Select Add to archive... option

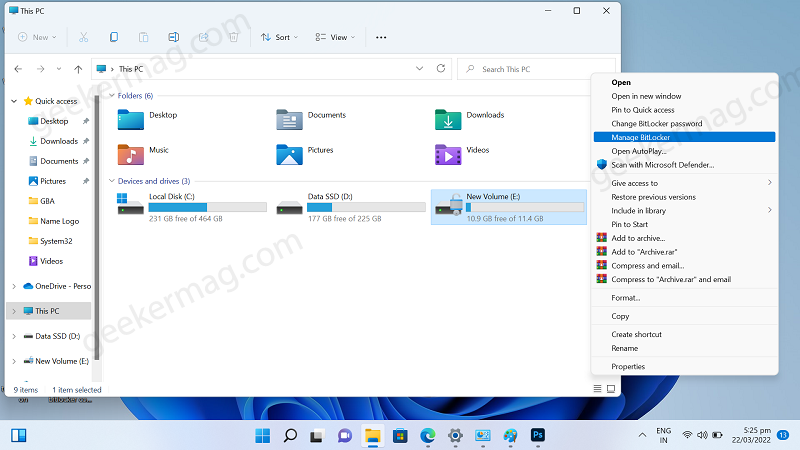coord(684,238)
